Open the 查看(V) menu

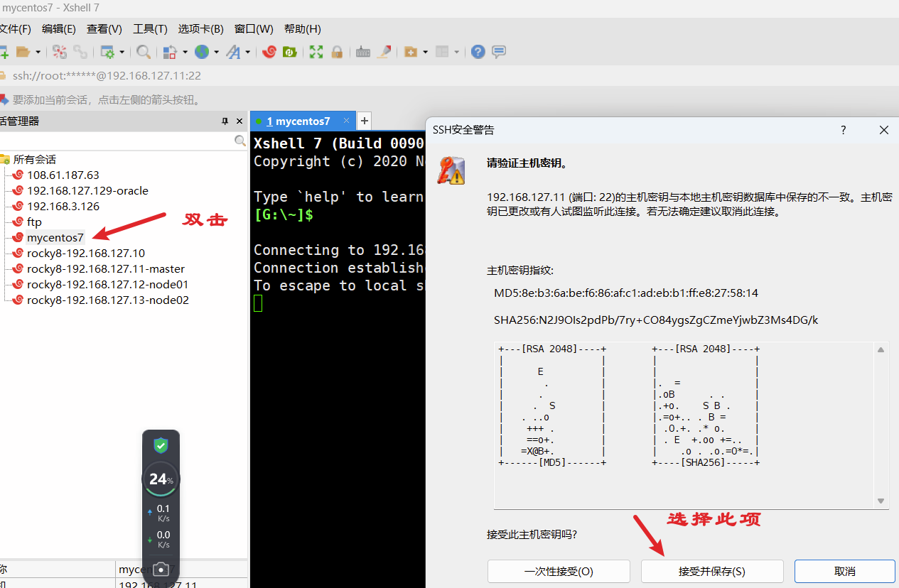pos(104,29)
